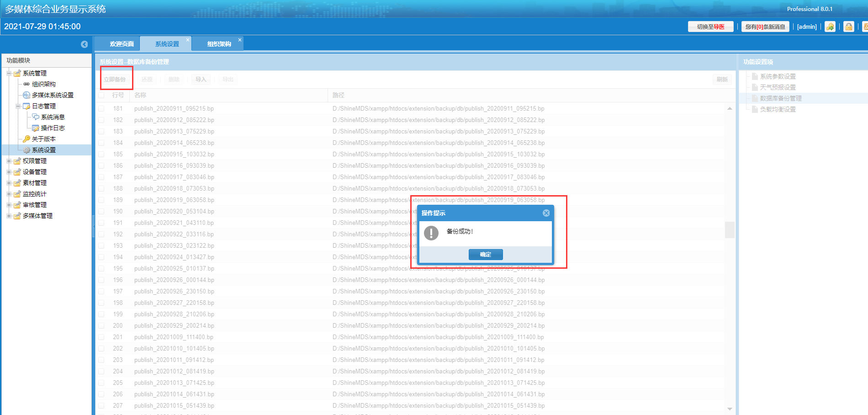Click the 日志管理 icon in the tree
868x415 pixels.
click(x=26, y=106)
